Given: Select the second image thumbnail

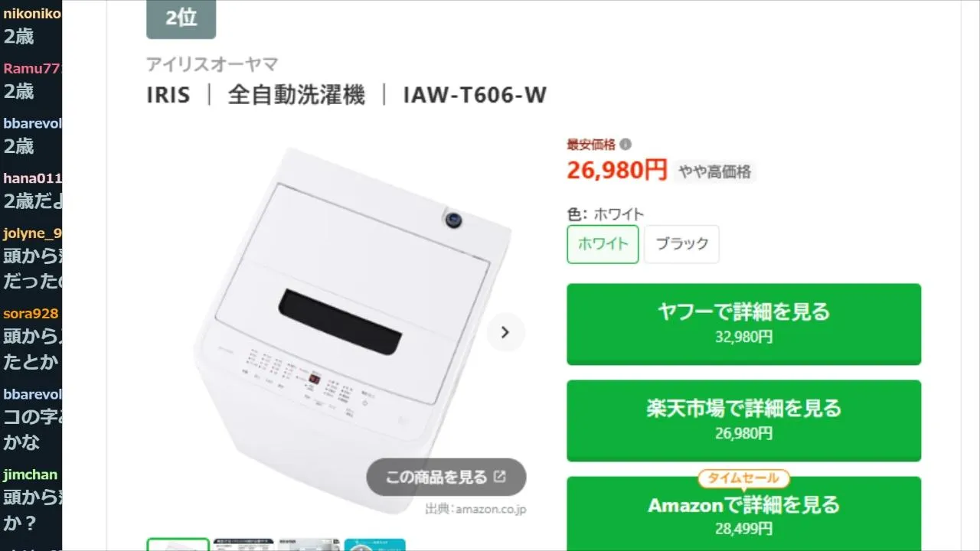Looking at the screenshot, I should [x=243, y=544].
